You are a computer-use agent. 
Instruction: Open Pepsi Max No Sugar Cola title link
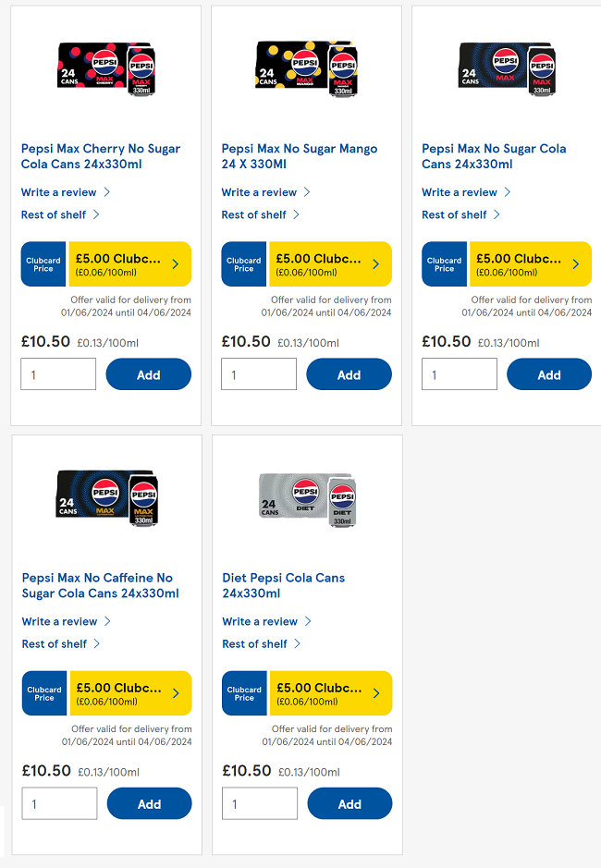pyautogui.click(x=494, y=156)
